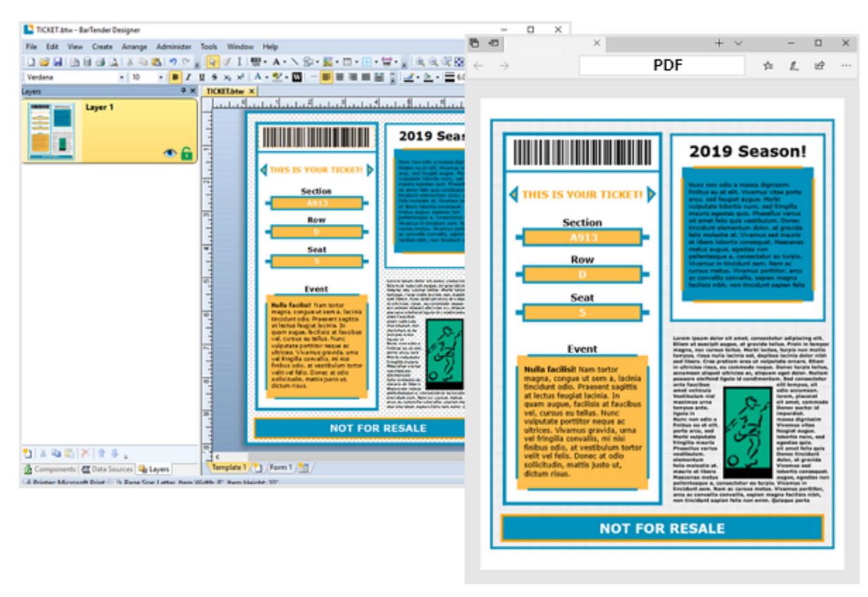The image size is (868, 597).
Task: Expand the barcode tool dropdown arrow
Action: 266,62
